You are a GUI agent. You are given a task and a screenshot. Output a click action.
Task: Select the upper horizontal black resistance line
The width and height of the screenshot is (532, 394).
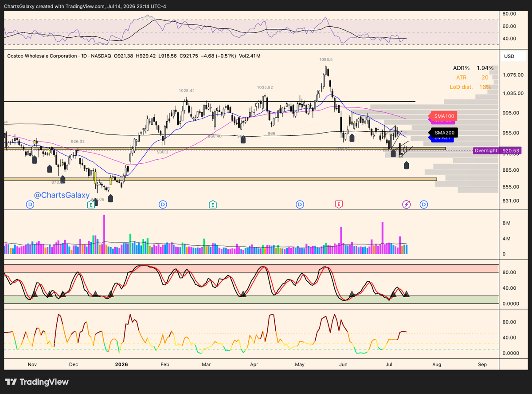pyautogui.click(x=210, y=101)
